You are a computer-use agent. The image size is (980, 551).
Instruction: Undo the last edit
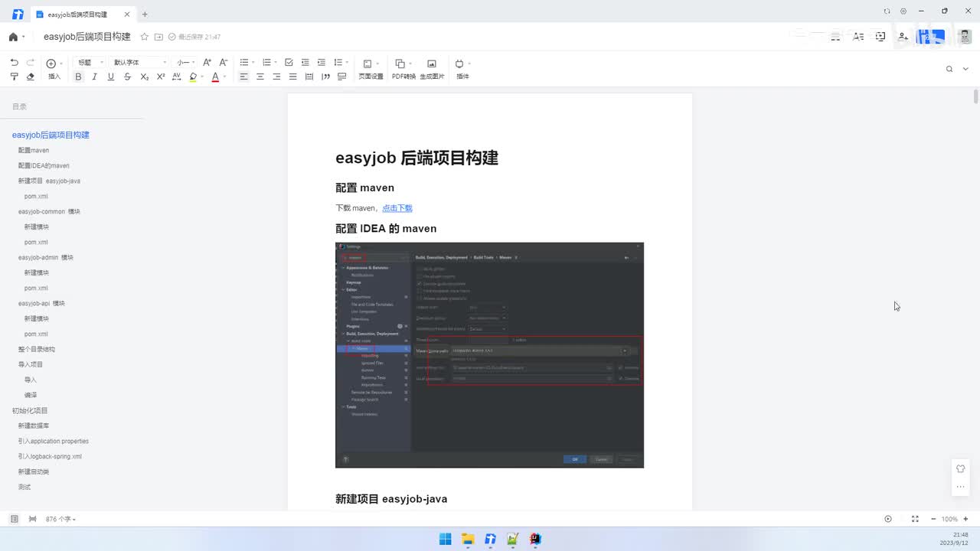coord(14,63)
